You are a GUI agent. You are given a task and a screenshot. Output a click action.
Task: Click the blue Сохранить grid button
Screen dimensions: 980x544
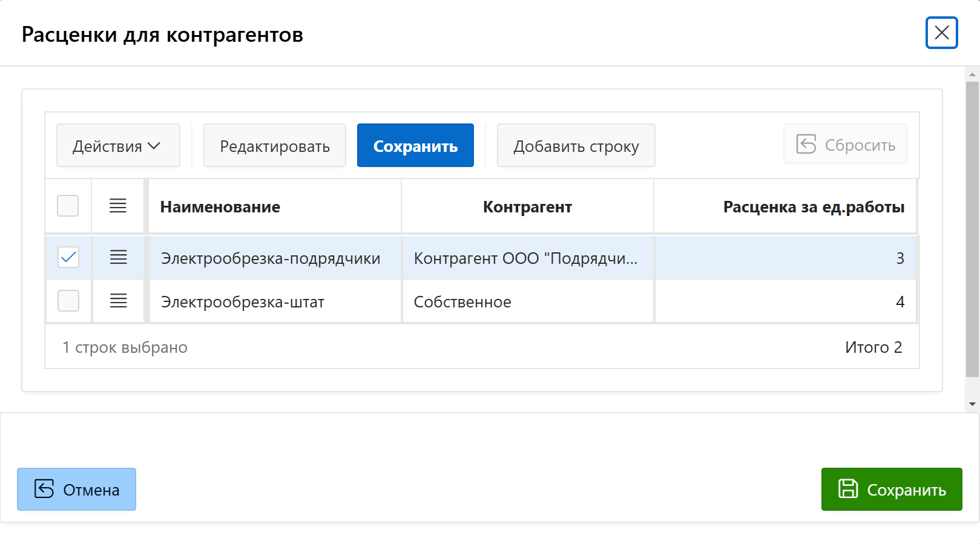[415, 146]
